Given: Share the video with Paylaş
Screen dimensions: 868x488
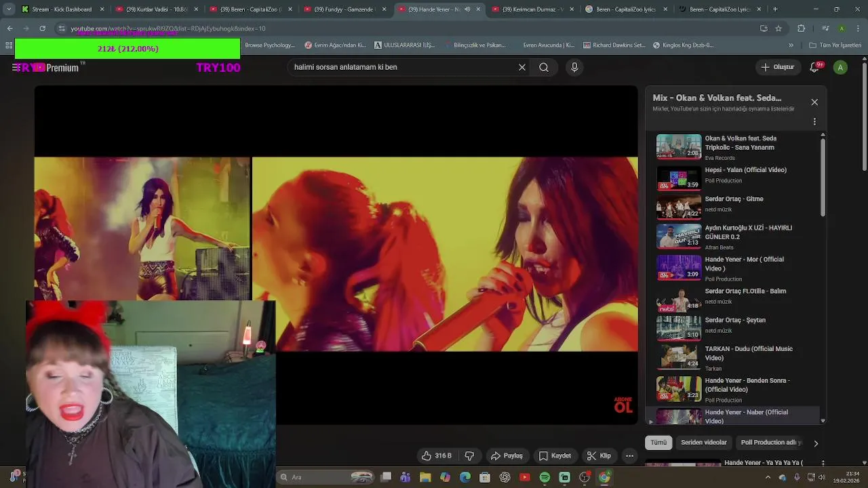Looking at the screenshot, I should pos(507,455).
